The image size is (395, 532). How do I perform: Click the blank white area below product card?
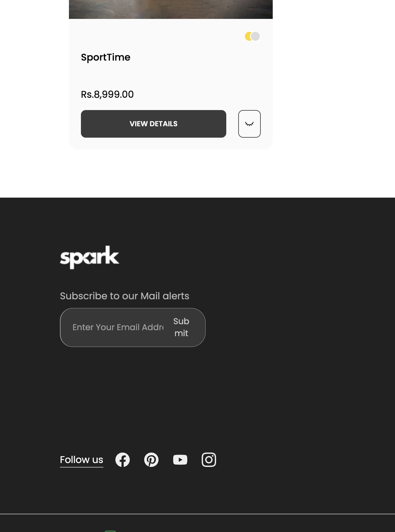[x=171, y=174]
